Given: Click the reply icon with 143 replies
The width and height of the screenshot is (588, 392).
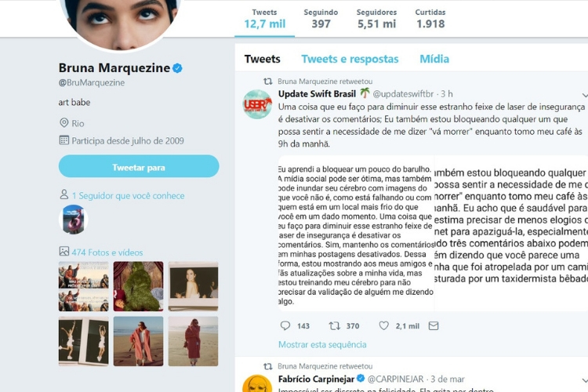Looking at the screenshot, I should click(x=285, y=325).
